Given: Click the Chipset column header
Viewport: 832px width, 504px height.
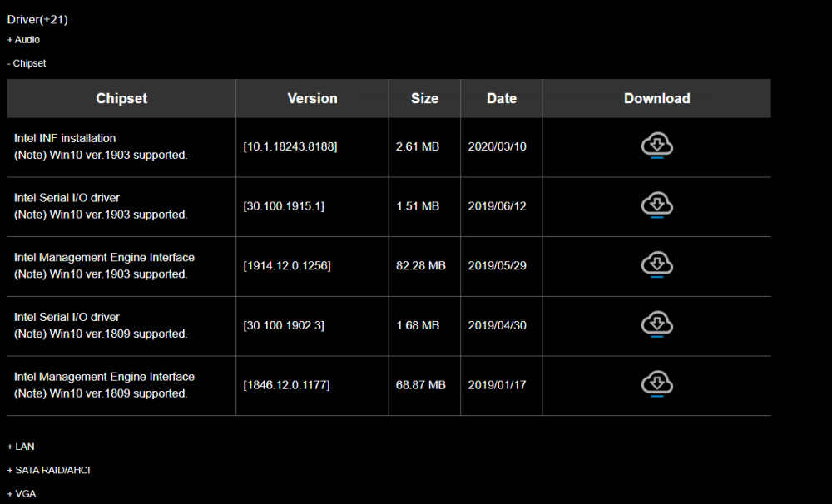Looking at the screenshot, I should tap(121, 98).
